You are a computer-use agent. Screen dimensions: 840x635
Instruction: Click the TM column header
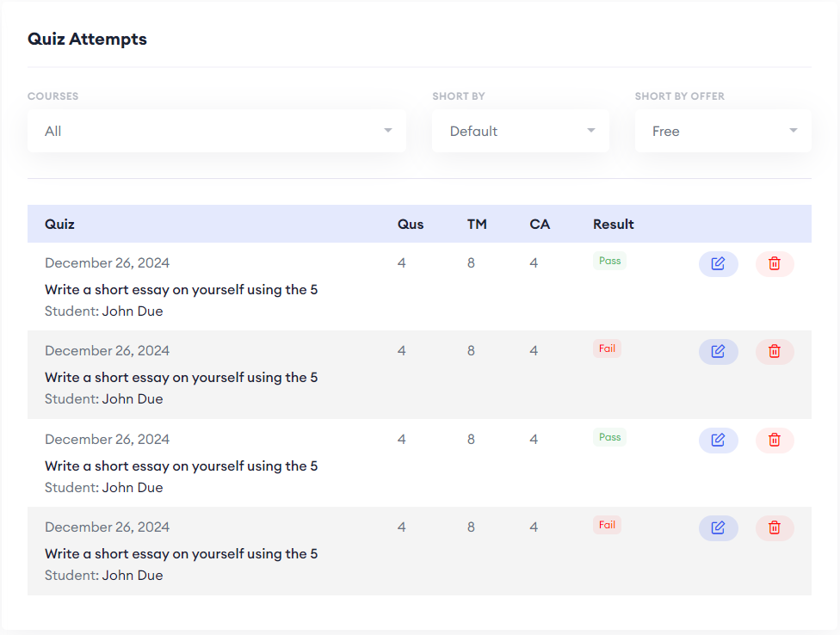coord(477,224)
